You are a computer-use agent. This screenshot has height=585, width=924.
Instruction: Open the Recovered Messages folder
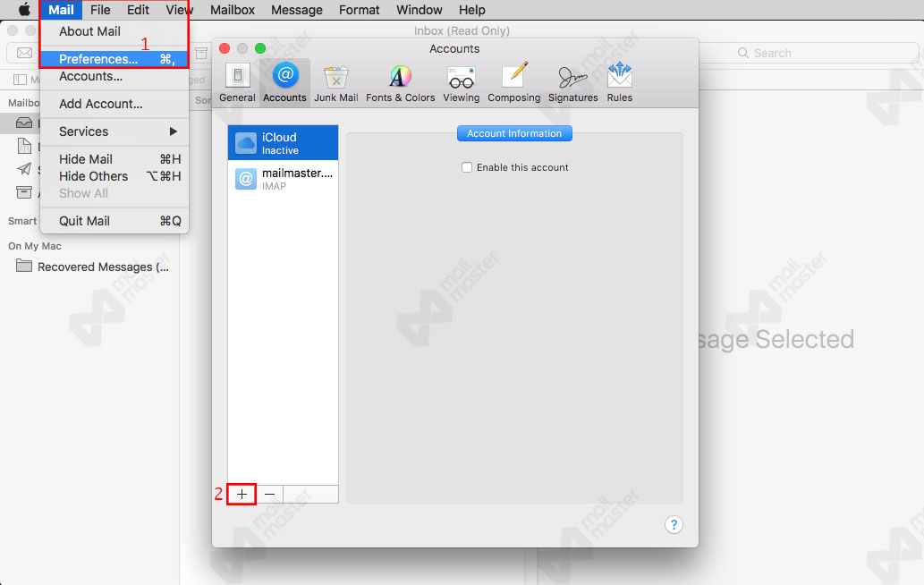(92, 267)
